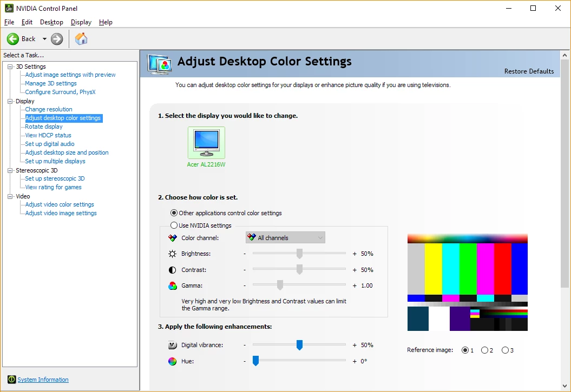Click the grey Forward arrow icon
The image size is (571, 392).
click(57, 39)
